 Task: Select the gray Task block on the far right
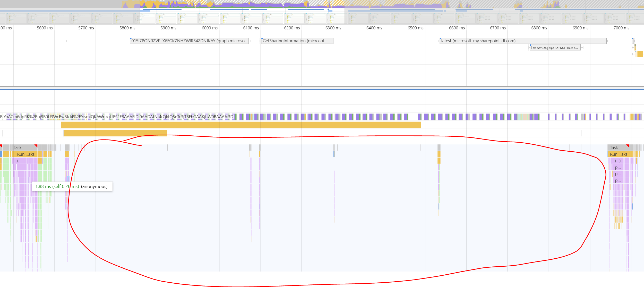[614, 147]
